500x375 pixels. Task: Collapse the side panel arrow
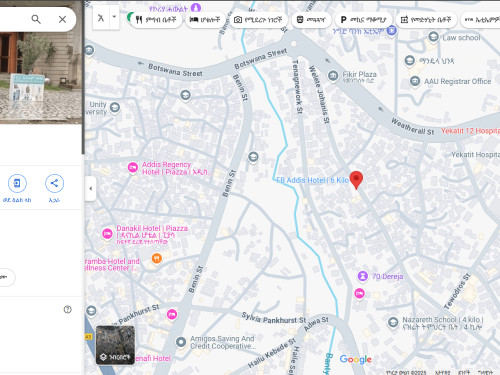(x=90, y=189)
